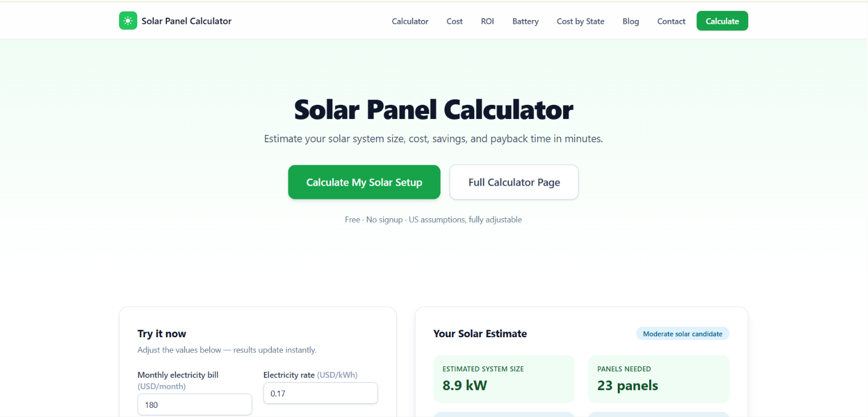Image resolution: width=868 pixels, height=417 pixels.
Task: Select the Panels Needed card
Action: pyautogui.click(x=659, y=379)
